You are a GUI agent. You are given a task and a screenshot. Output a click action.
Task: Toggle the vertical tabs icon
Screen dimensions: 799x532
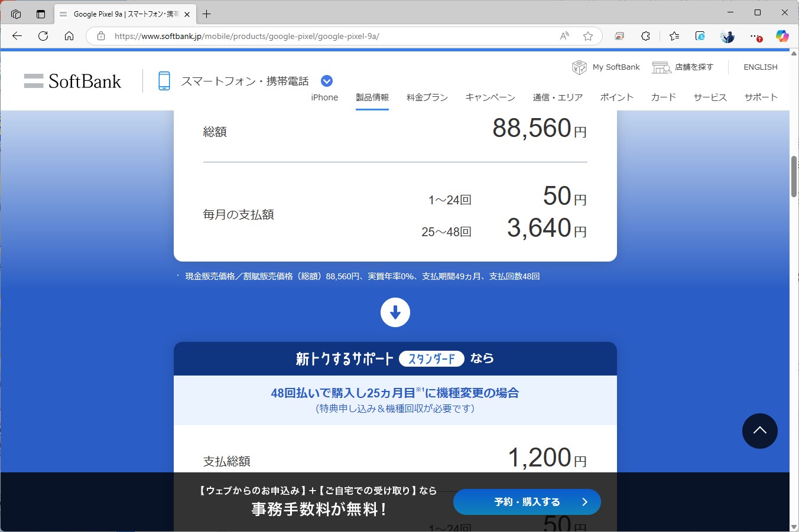[x=41, y=14]
